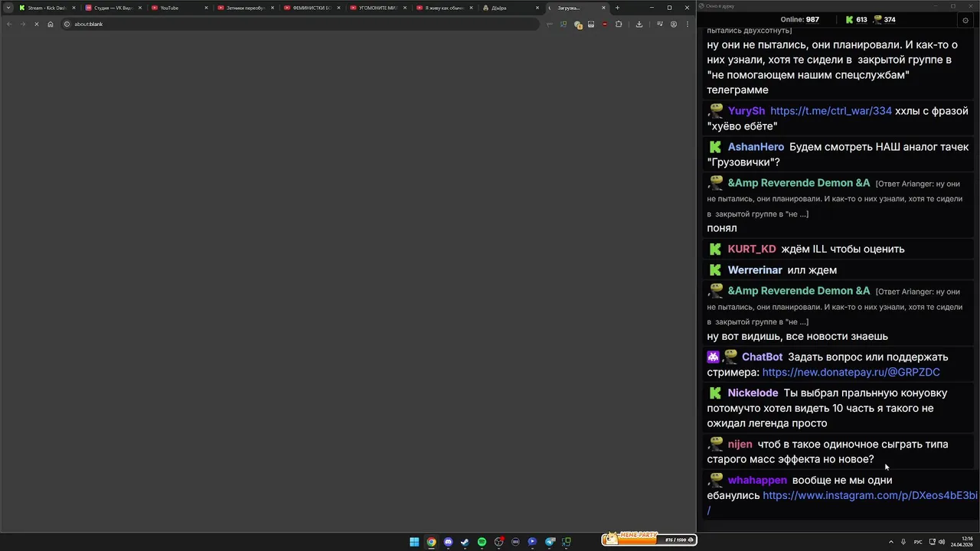Click username KURT_KD in chat
This screenshot has height=551, width=980.
click(x=752, y=249)
